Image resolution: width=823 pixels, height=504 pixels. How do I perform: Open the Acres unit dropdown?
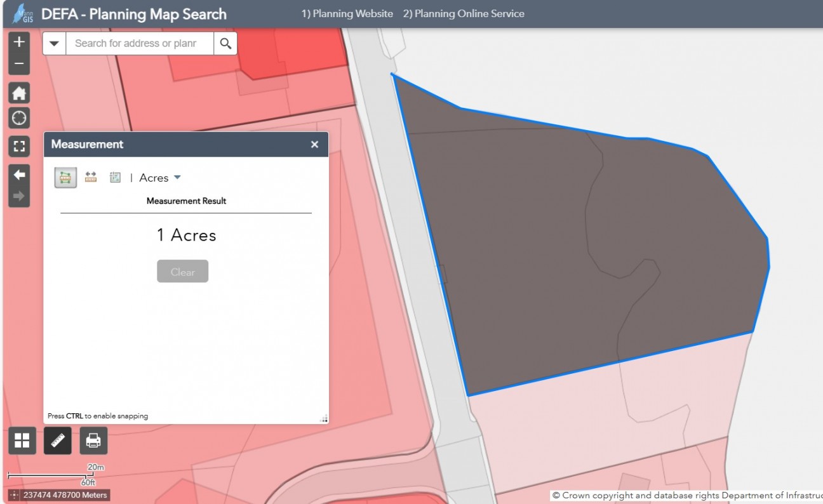(160, 178)
